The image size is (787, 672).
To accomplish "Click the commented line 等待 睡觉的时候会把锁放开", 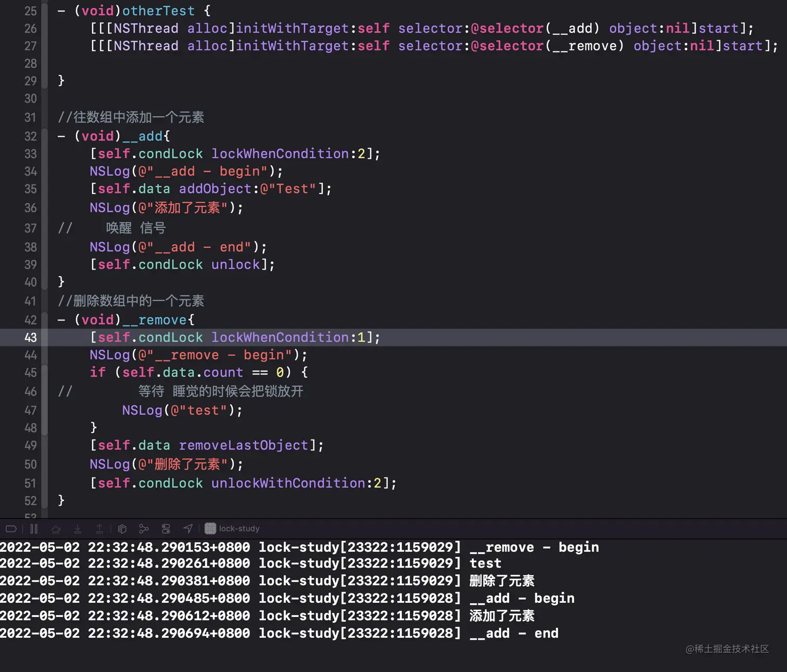I will coord(181,391).
